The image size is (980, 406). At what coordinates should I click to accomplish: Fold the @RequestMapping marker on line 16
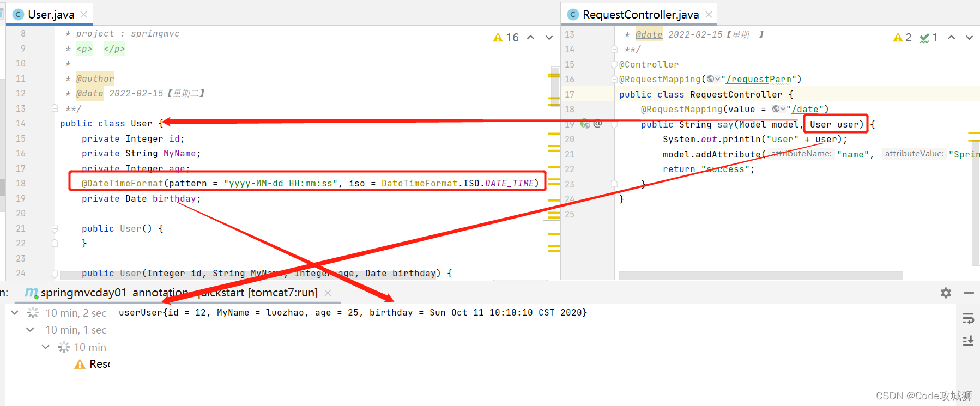[614, 79]
